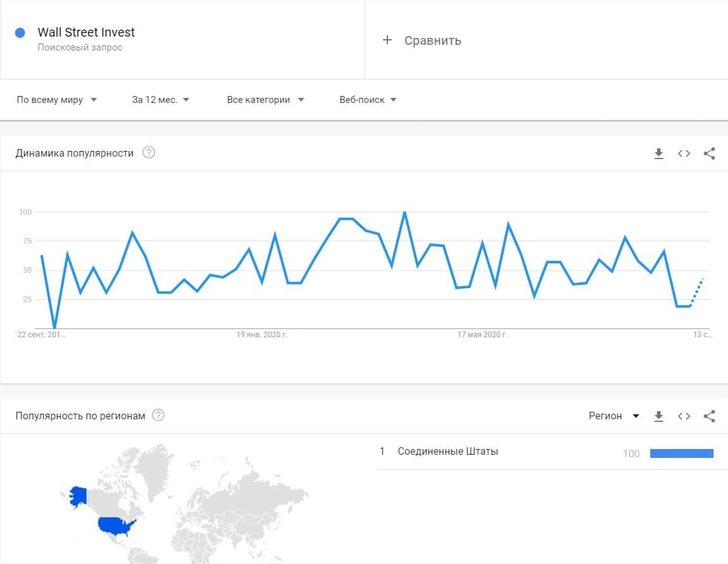Click the Сравнить compare button
Image resolution: width=728 pixels, height=564 pixels.
click(x=432, y=40)
